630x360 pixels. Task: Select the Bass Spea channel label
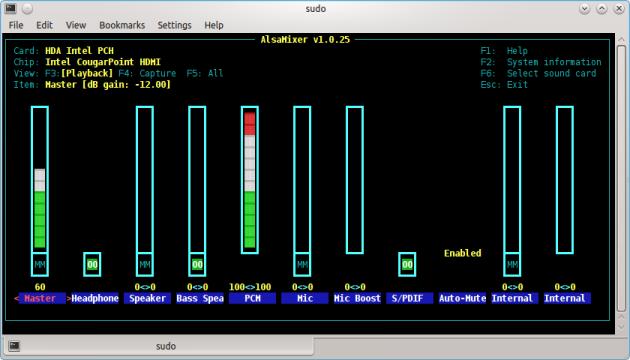200,299
